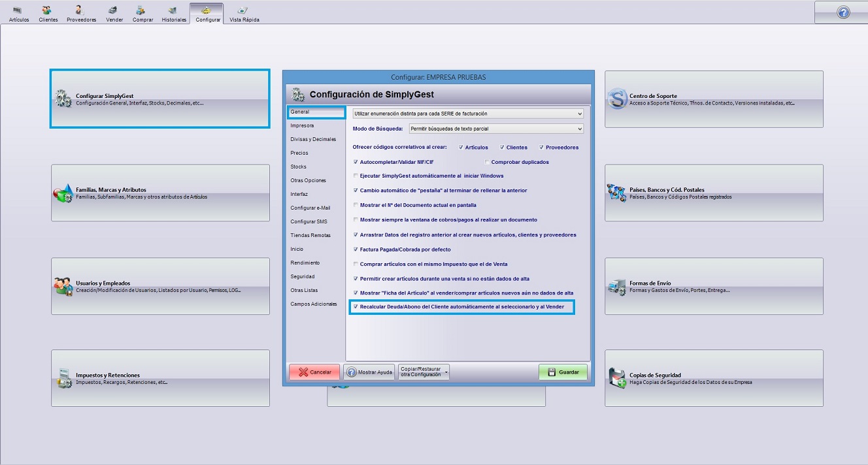Toggle Arrastrar Datos del registro anterior checkbox
Viewport: 868px width, 465px height.
356,234
